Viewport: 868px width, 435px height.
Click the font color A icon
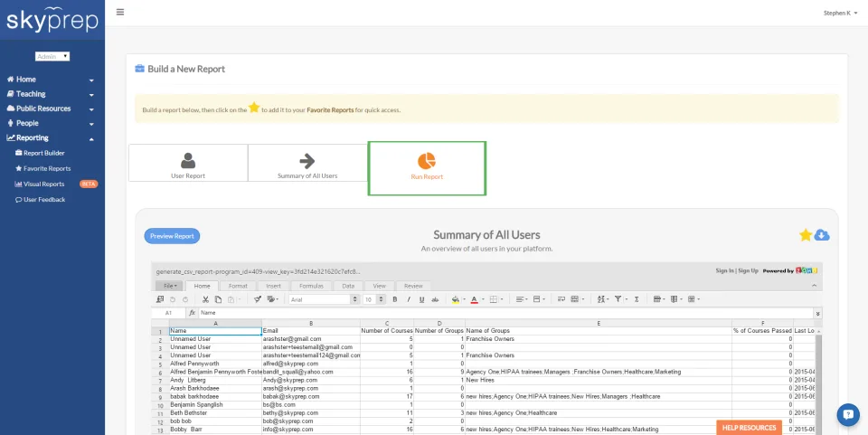pyautogui.click(x=474, y=299)
